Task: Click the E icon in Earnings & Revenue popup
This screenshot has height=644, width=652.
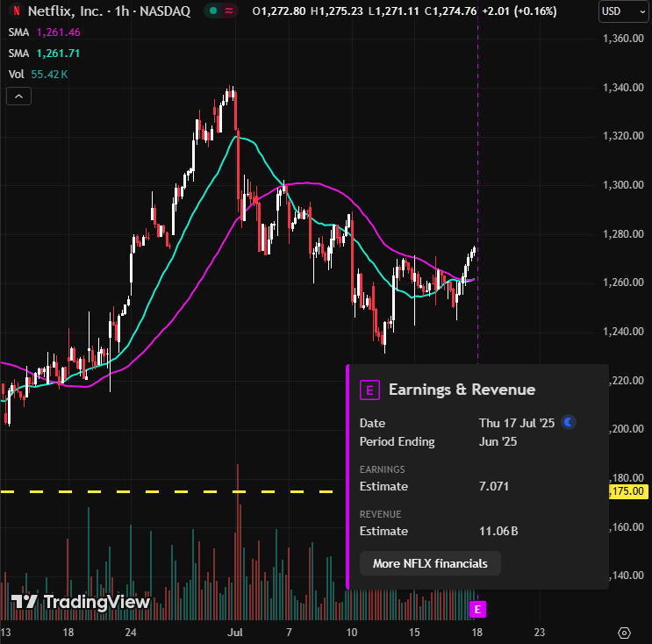Action: (369, 390)
